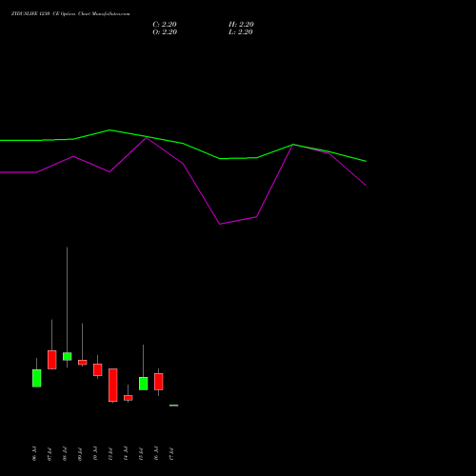Click the green candlestick for 08 Jul
The width and height of the screenshot is (476, 476).
(68, 356)
